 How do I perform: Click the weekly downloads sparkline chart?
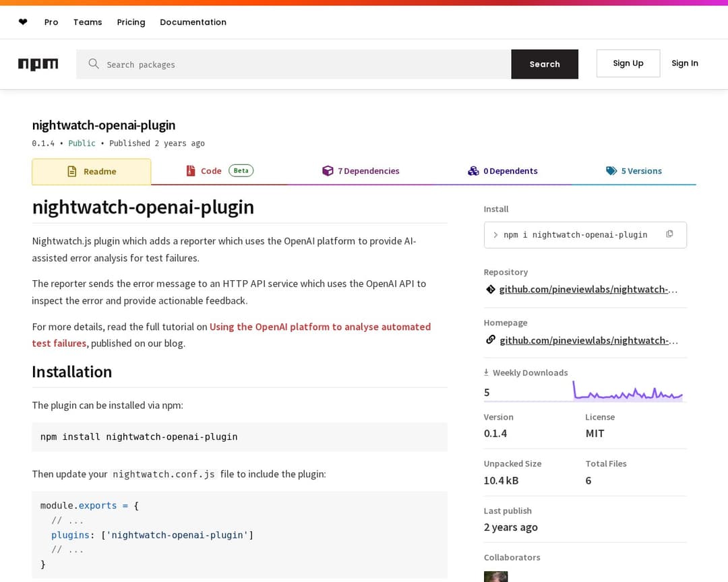click(x=628, y=391)
